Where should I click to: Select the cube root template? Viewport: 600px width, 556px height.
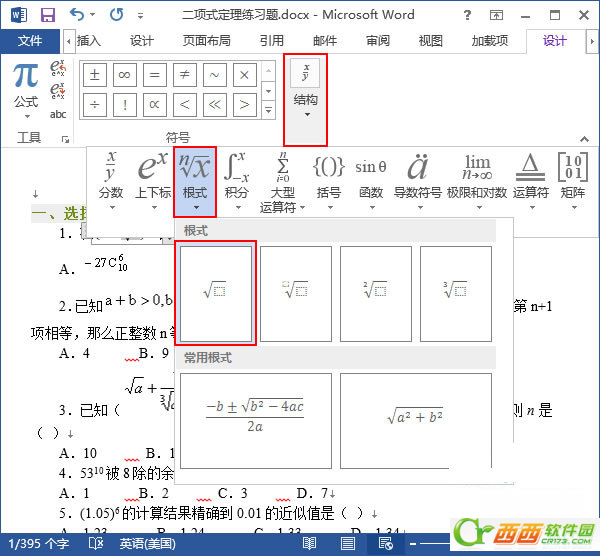tap(455, 292)
